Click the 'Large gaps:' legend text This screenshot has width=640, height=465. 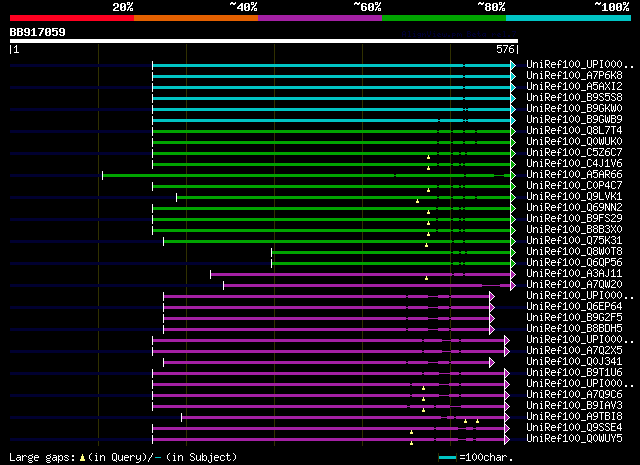tap(42, 458)
